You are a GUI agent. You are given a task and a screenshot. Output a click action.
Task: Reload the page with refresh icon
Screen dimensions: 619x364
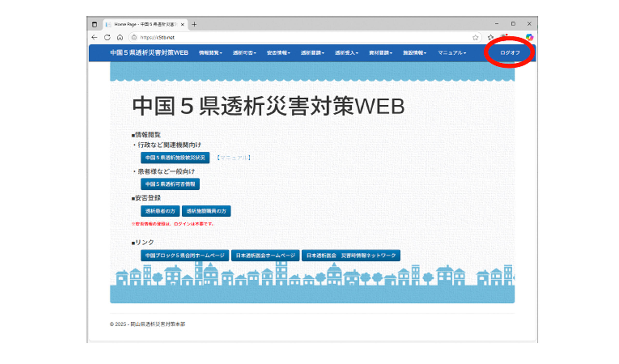[107, 37]
